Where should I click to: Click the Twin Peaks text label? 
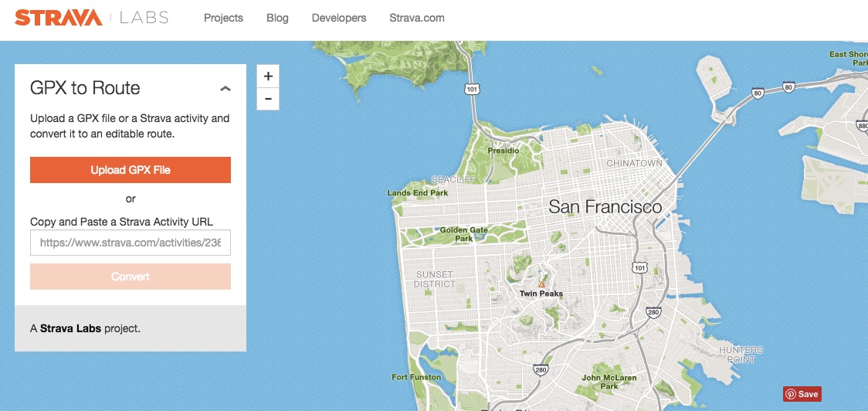[541, 294]
